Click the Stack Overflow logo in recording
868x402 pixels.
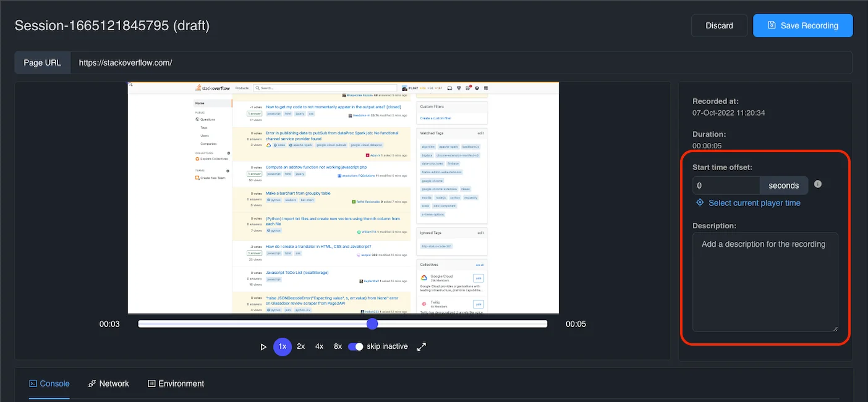pos(213,88)
